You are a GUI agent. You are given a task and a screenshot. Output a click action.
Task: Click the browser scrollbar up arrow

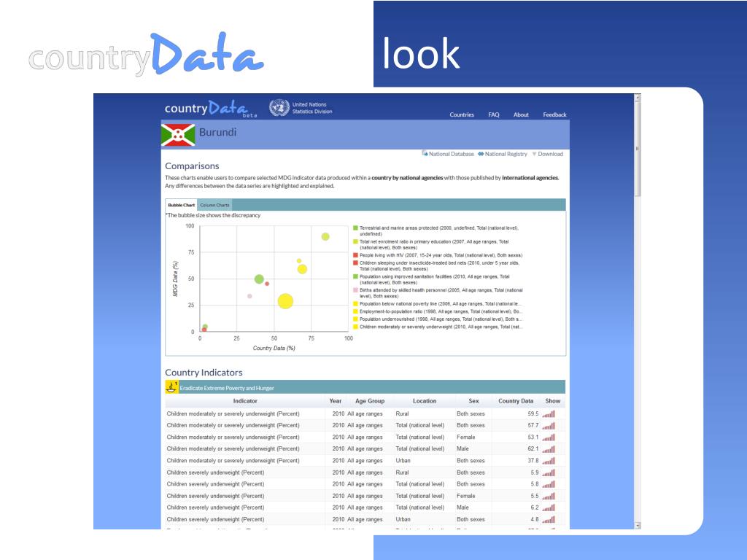coord(638,97)
